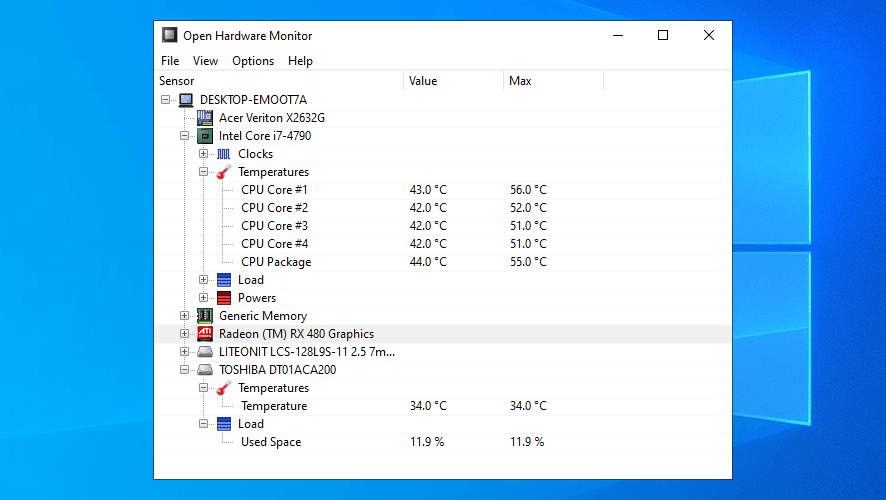This screenshot has width=886, height=500.
Task: Click the 52.0 °C max of Core #2
Action: (528, 208)
